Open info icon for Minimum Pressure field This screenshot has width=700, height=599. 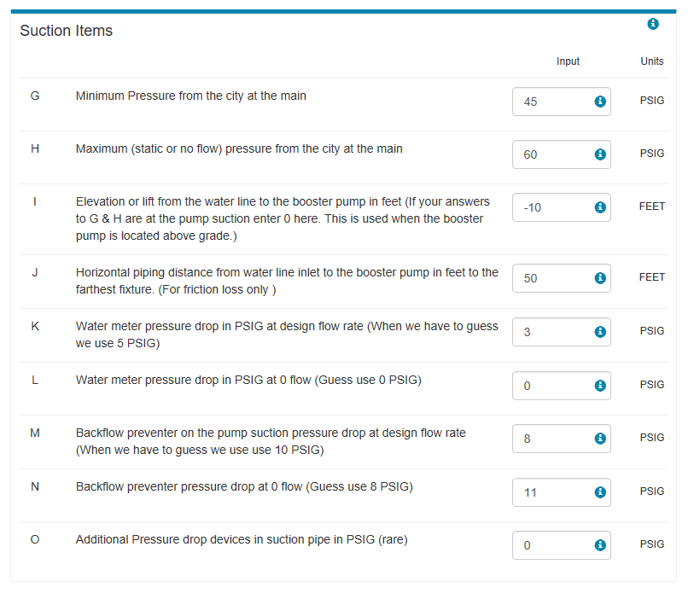coord(600,102)
